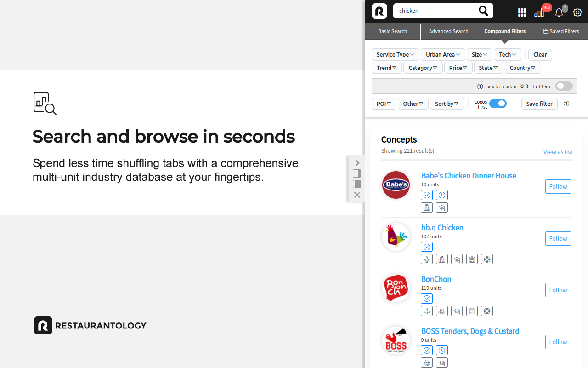Click BonChon hospital building icon
This screenshot has width=588, height=368.
442,311
